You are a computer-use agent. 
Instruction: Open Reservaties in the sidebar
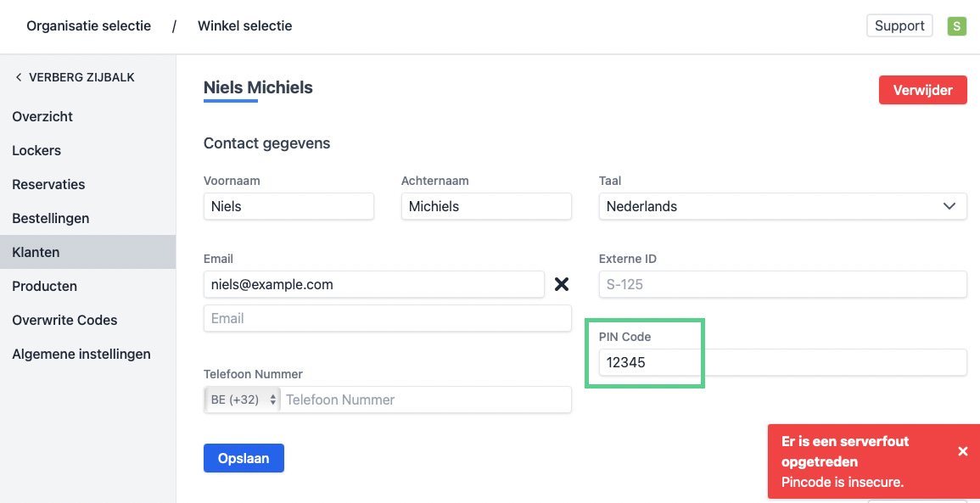coord(48,184)
